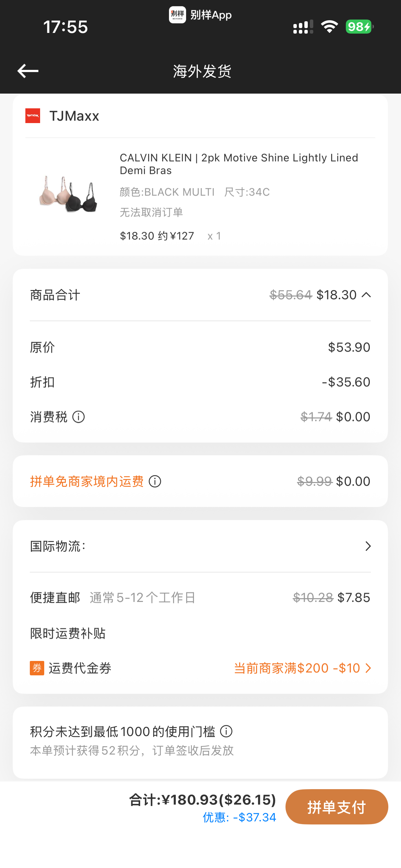Screen dimensions: 401x868
Task: Collapse the 商品合计 price breakdown
Action: click(x=366, y=295)
